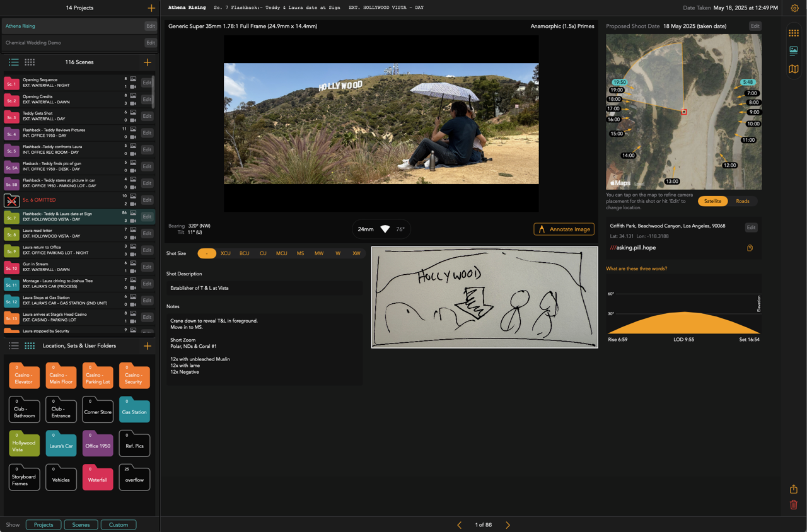Open Sc. 11 teal scene folder icon
Viewport: 807px width, 532px height.
[x=11, y=284]
